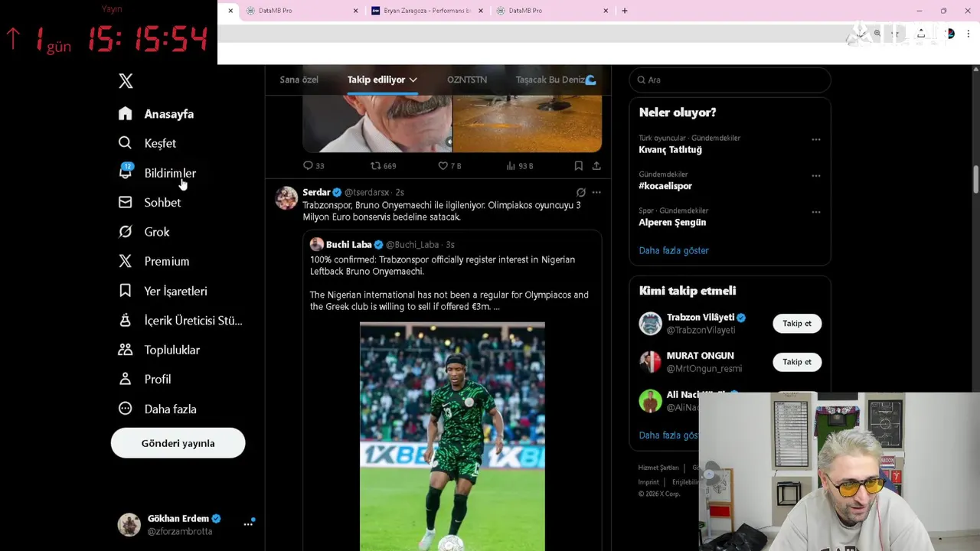Click Gökhan Erdem account name
This screenshot has height=551, width=980.
tap(178, 518)
